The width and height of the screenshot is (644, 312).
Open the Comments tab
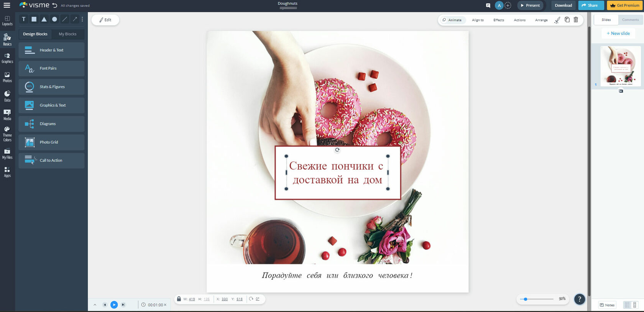click(630, 20)
